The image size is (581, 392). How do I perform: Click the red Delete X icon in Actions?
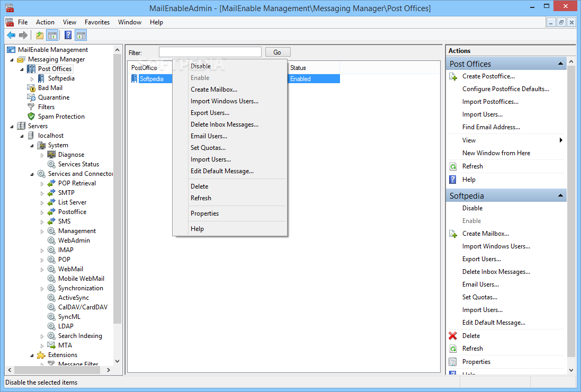point(453,336)
